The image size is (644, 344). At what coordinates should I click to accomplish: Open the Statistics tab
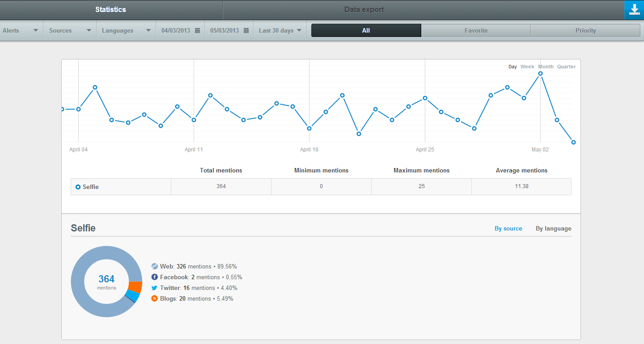(x=110, y=10)
